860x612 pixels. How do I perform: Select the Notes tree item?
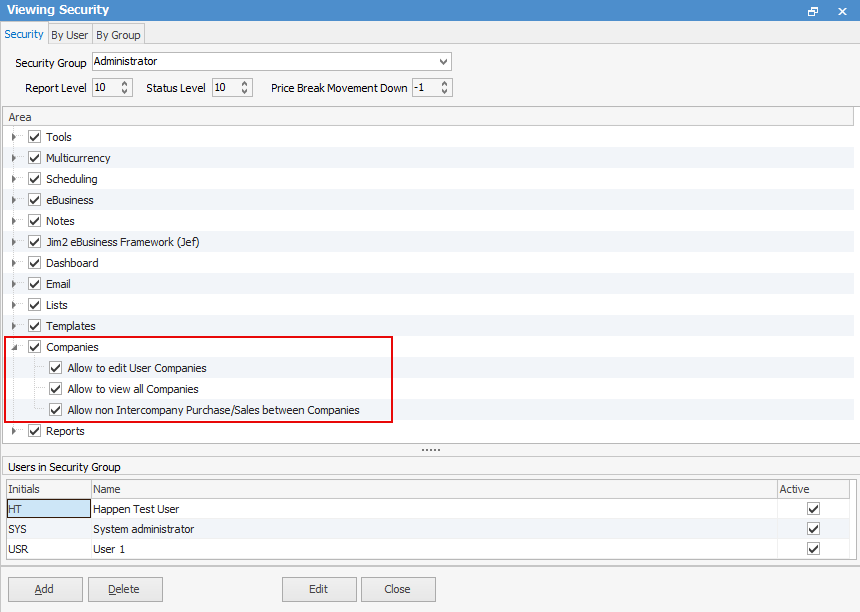[x=60, y=221]
